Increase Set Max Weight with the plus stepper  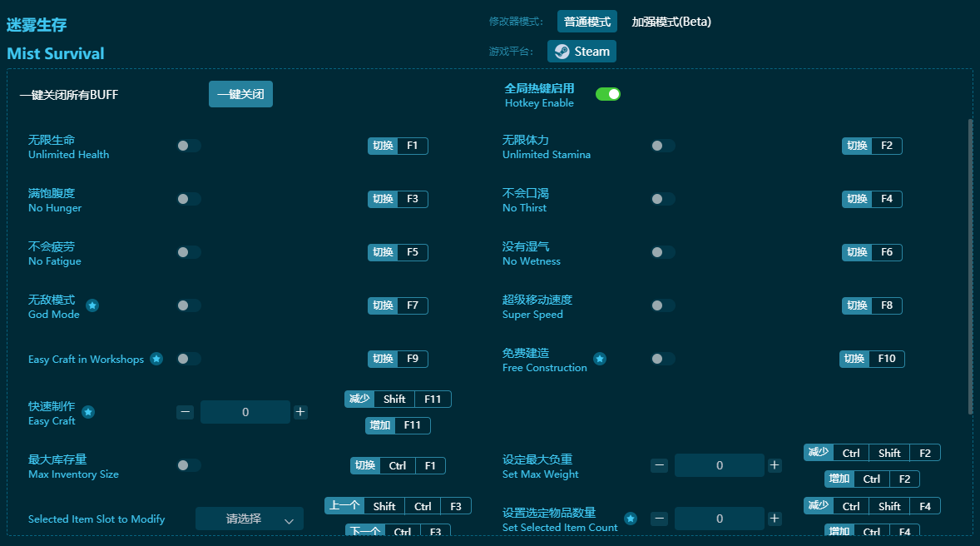[775, 465]
